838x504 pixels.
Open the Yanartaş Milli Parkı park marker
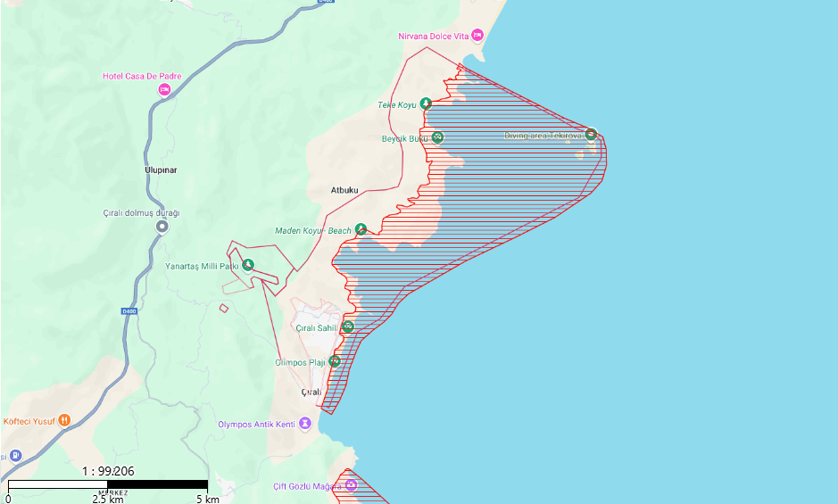[248, 265]
